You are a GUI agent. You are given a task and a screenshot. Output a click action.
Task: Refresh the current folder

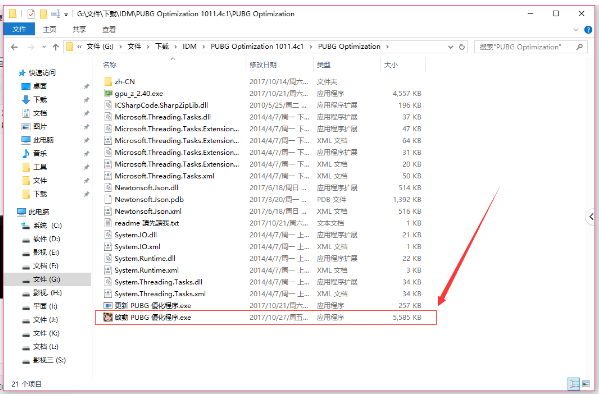coord(462,47)
